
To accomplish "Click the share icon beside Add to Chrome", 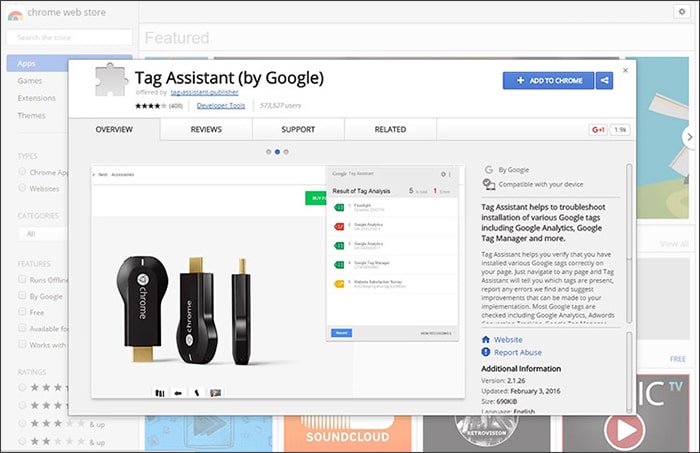I will tap(604, 81).
